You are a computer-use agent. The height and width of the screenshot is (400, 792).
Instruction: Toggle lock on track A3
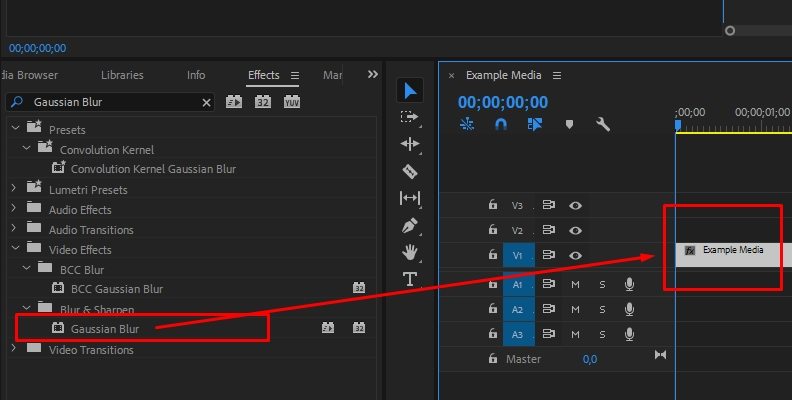point(492,334)
